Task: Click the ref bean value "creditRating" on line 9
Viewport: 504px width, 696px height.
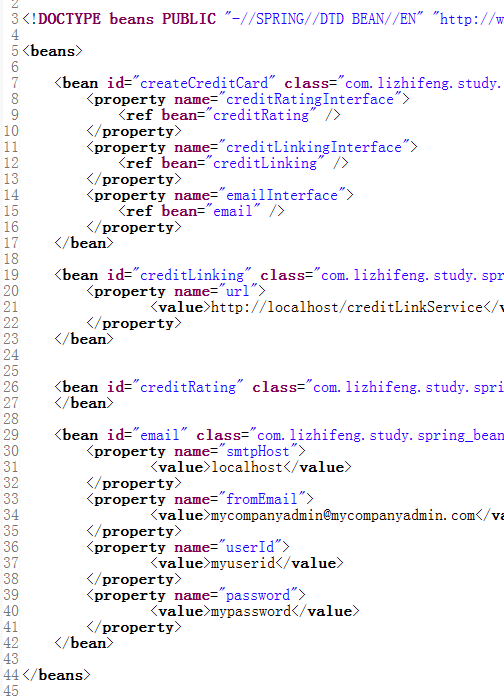Action: tap(261, 115)
